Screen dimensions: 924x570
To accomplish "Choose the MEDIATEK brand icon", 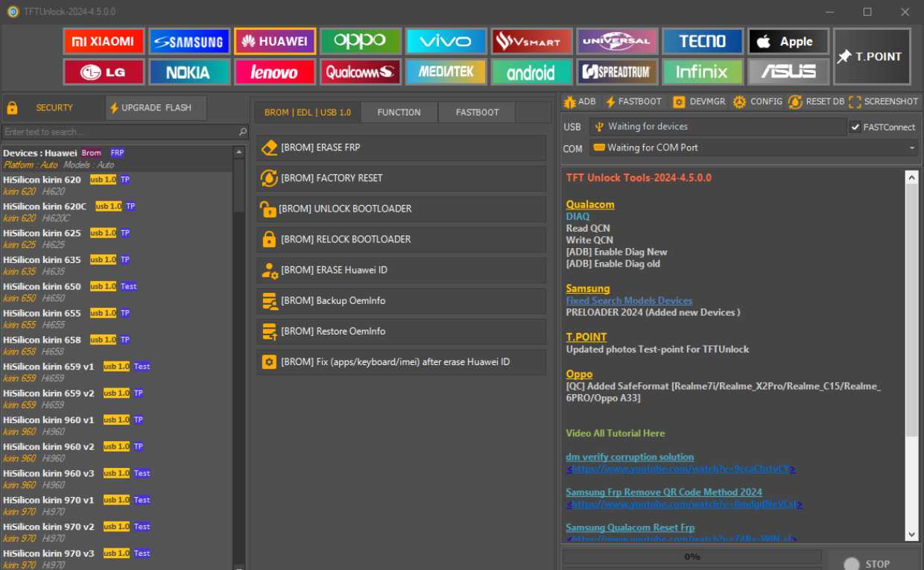I will pyautogui.click(x=446, y=72).
